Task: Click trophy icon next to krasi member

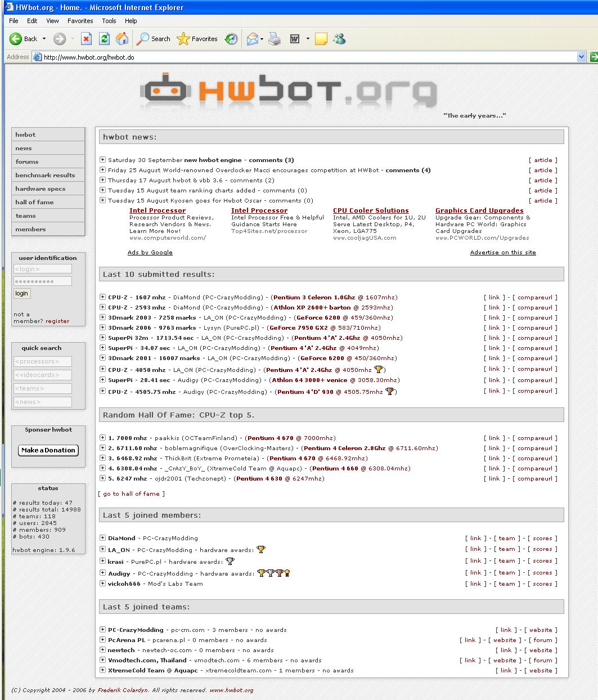Action: pos(230,561)
